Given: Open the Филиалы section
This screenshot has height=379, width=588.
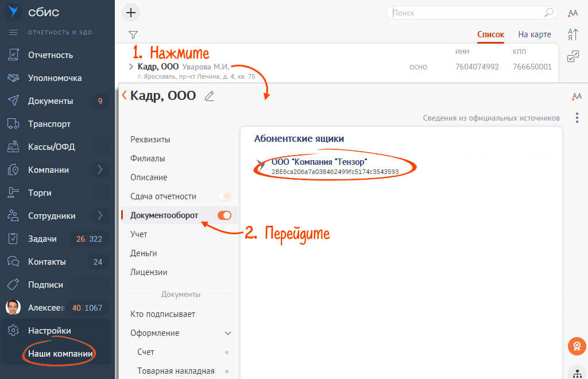Looking at the screenshot, I should [148, 158].
